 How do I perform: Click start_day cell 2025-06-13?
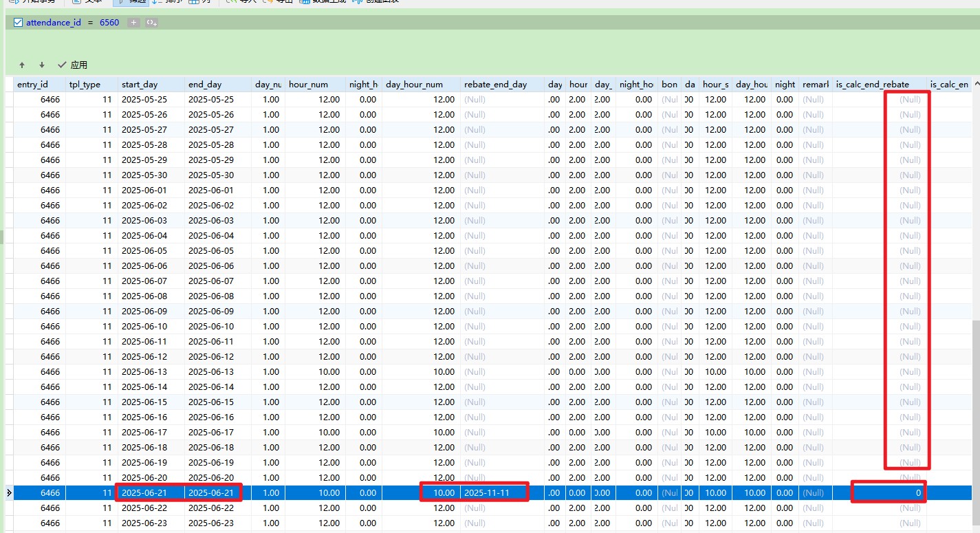click(x=151, y=371)
